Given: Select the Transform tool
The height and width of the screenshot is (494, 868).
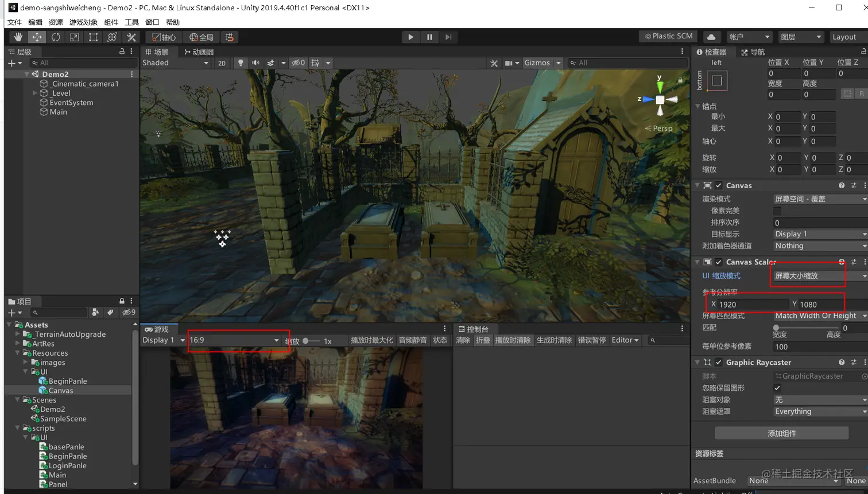Looking at the screenshot, I should (x=112, y=37).
